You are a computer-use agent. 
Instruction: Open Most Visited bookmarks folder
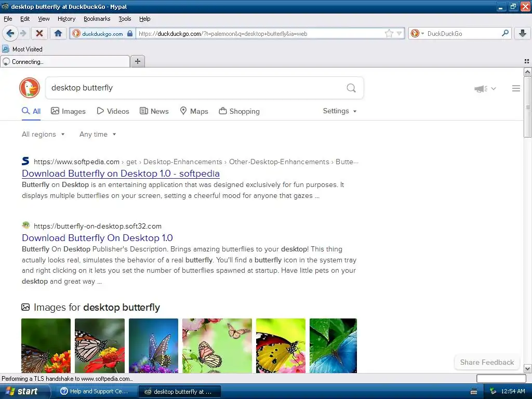coord(22,49)
